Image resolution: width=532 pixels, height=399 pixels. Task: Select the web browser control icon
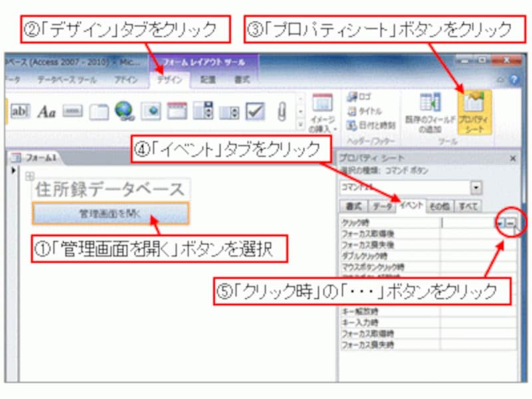coord(151,111)
